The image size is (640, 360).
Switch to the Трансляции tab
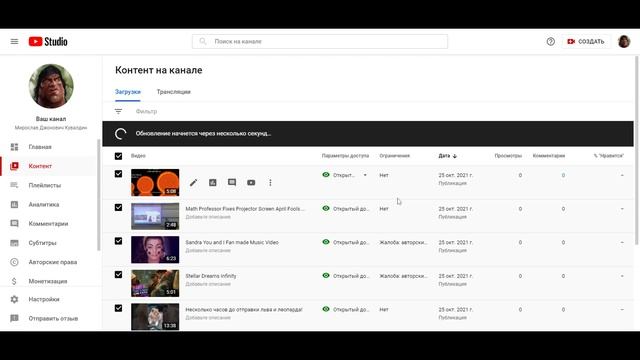pos(173,92)
